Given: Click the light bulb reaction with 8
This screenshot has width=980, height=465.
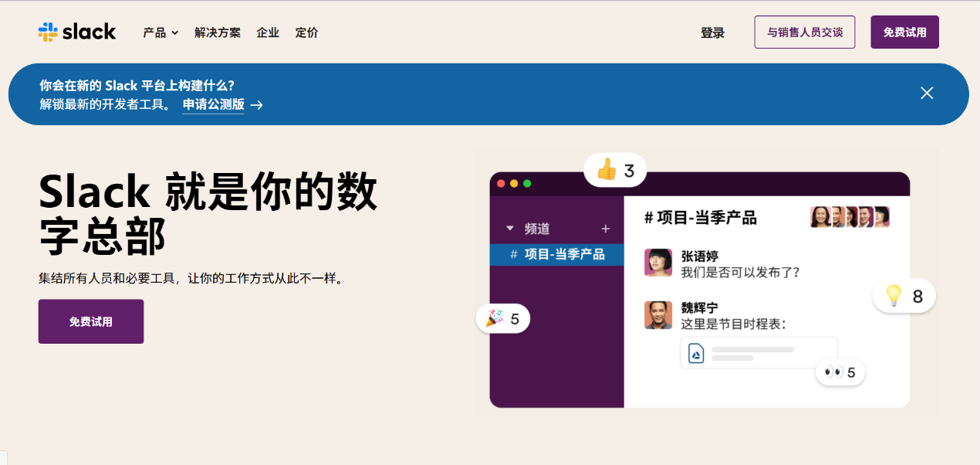Looking at the screenshot, I should click(904, 296).
